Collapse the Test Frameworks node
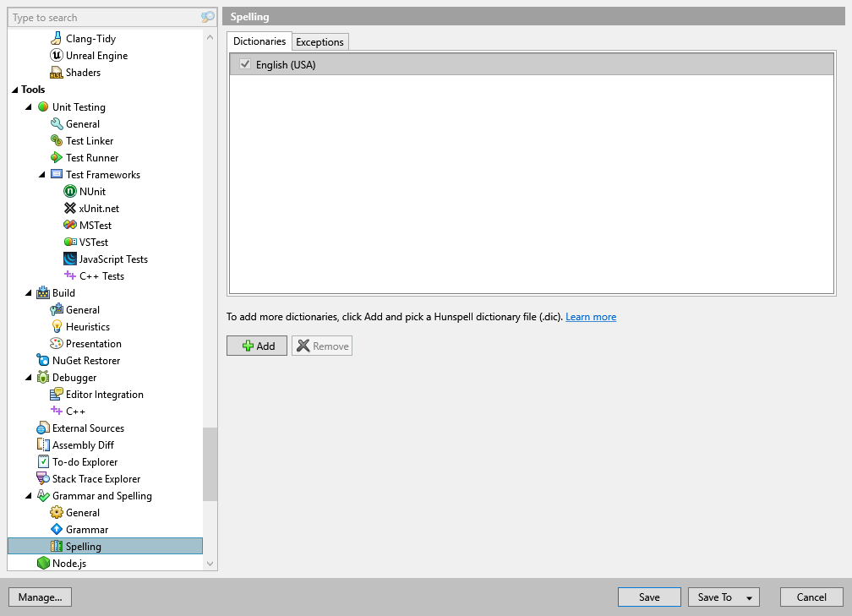Image resolution: width=852 pixels, height=616 pixels. 41,174
